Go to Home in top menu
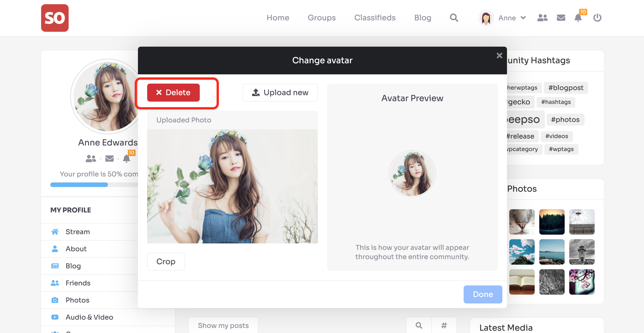Viewport: 644px width, 333px height. [278, 18]
